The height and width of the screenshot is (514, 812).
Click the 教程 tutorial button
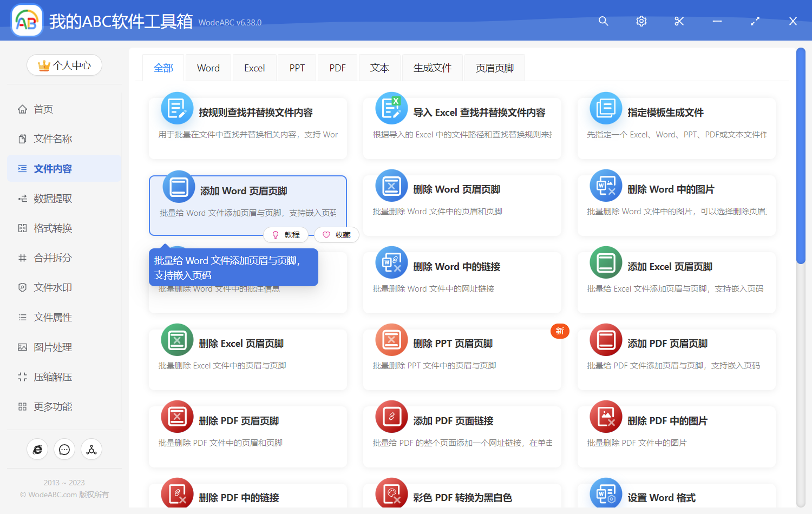pos(286,235)
